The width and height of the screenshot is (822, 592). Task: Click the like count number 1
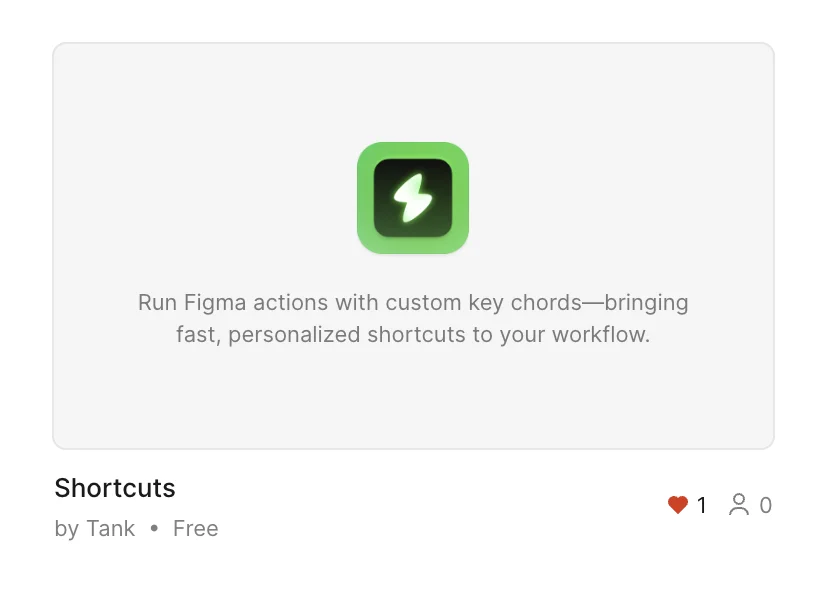702,506
